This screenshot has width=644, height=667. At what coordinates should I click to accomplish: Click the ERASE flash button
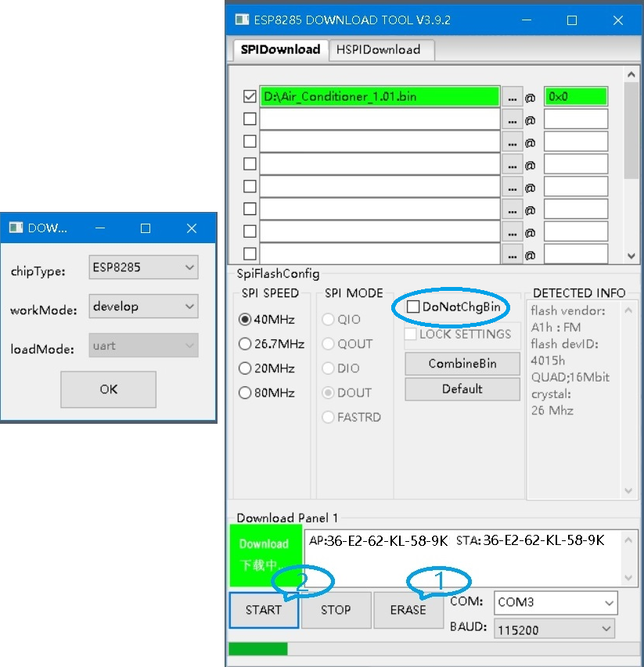click(408, 610)
